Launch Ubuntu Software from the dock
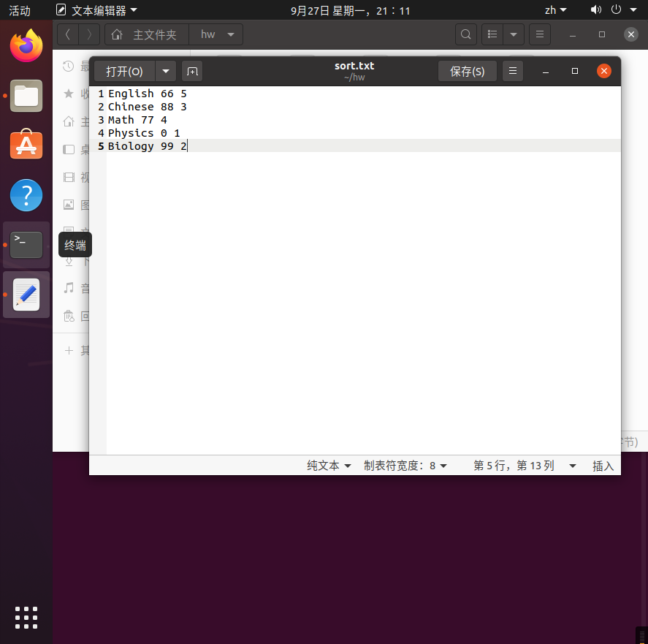The height and width of the screenshot is (644, 648). (26, 145)
